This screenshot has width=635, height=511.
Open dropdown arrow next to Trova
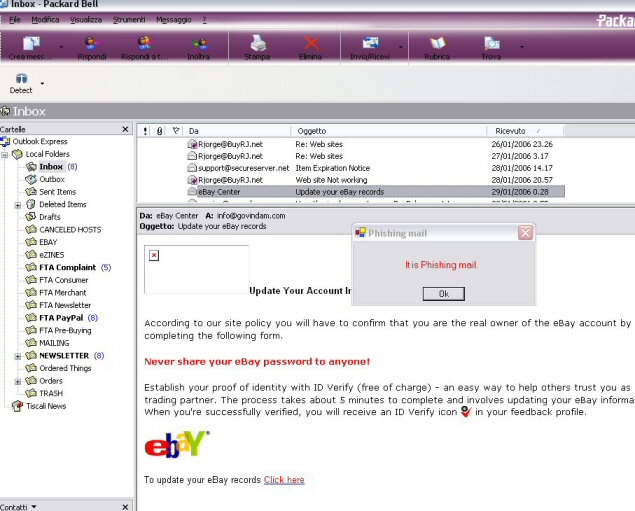(x=522, y=47)
